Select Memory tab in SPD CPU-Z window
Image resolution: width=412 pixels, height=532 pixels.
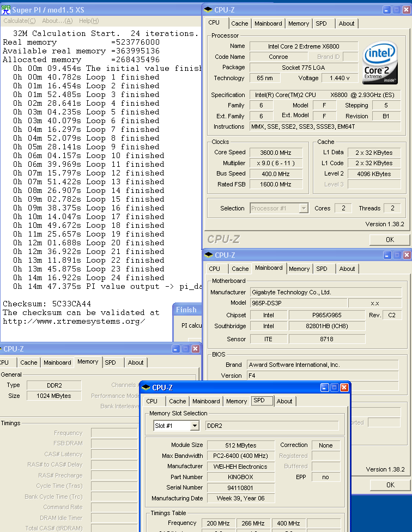click(237, 401)
